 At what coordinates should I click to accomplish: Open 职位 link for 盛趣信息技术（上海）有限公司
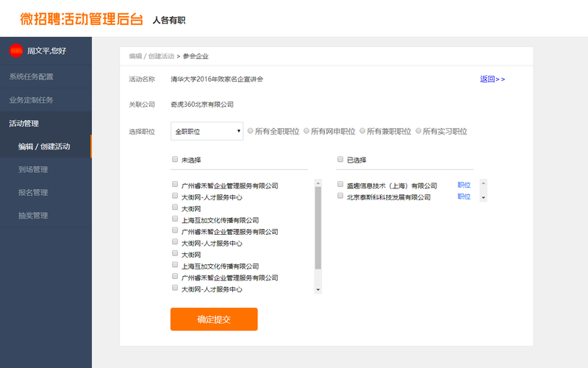(464, 185)
